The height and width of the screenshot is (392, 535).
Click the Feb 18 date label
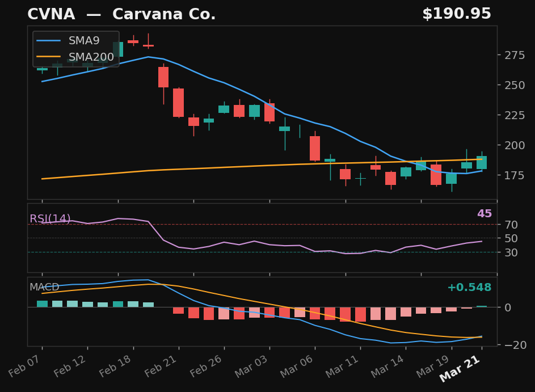pyautogui.click(x=115, y=366)
